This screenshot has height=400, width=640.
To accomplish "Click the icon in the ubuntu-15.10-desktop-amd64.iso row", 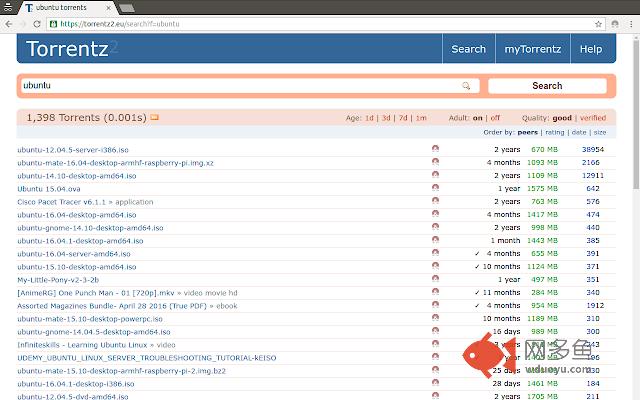I will 436,266.
